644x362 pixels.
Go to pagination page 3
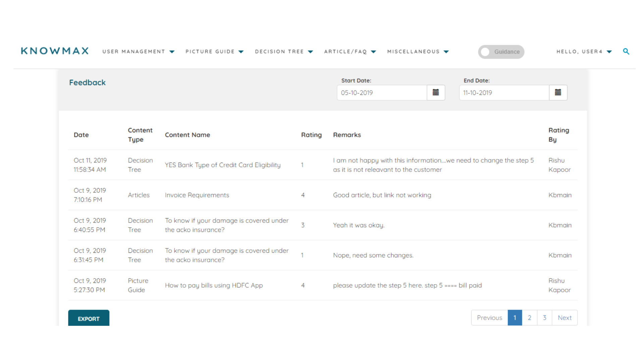pyautogui.click(x=544, y=318)
